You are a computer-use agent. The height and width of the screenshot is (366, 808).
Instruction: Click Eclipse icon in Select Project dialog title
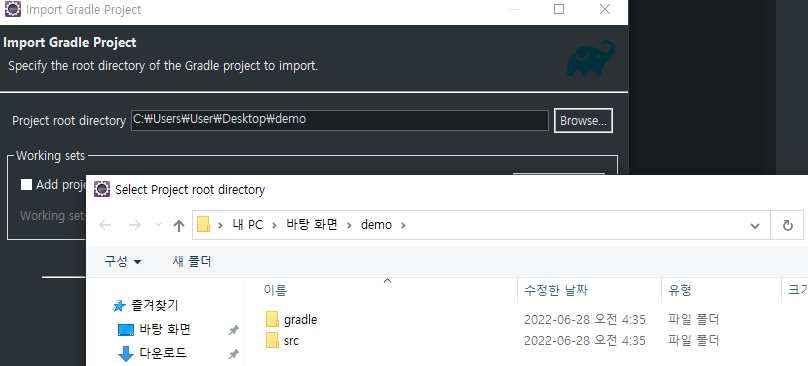point(102,190)
